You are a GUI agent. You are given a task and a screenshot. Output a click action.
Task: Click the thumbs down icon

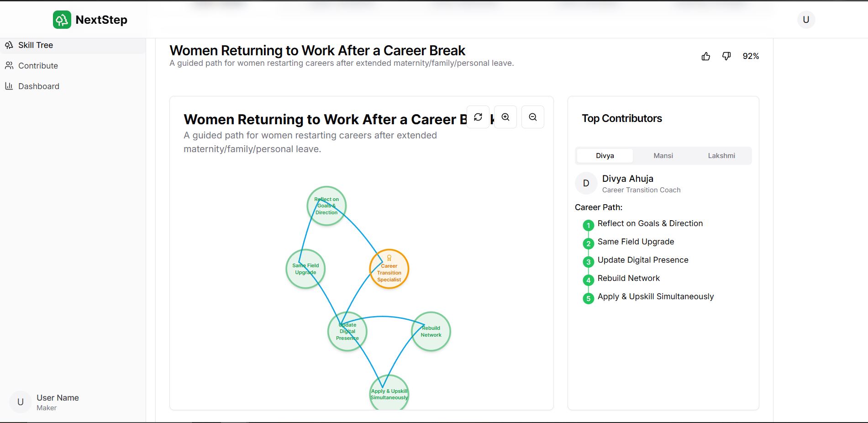pos(726,56)
